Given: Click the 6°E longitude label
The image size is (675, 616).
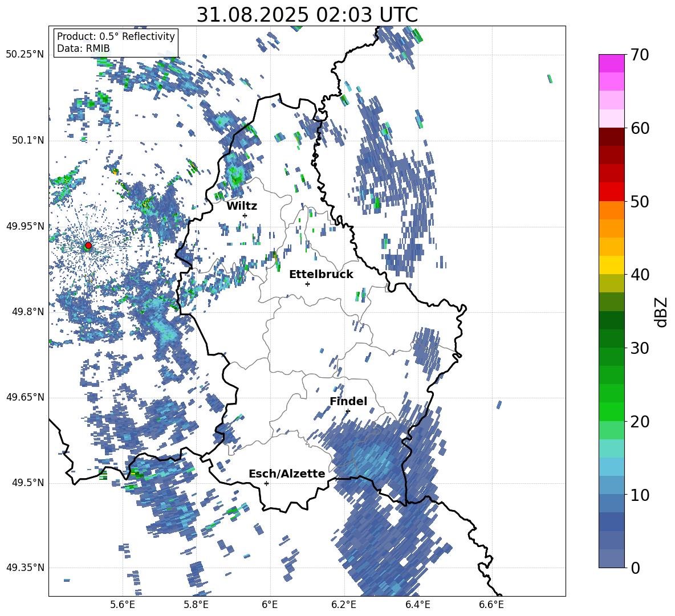Looking at the screenshot, I should coord(270,605).
